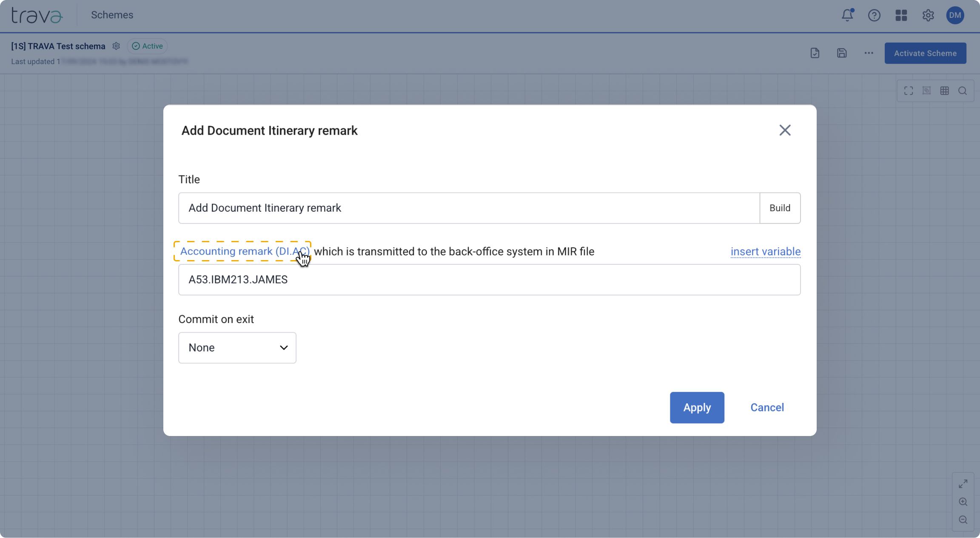This screenshot has height=538, width=980.
Task: Open the notifications bell
Action: pos(847,15)
